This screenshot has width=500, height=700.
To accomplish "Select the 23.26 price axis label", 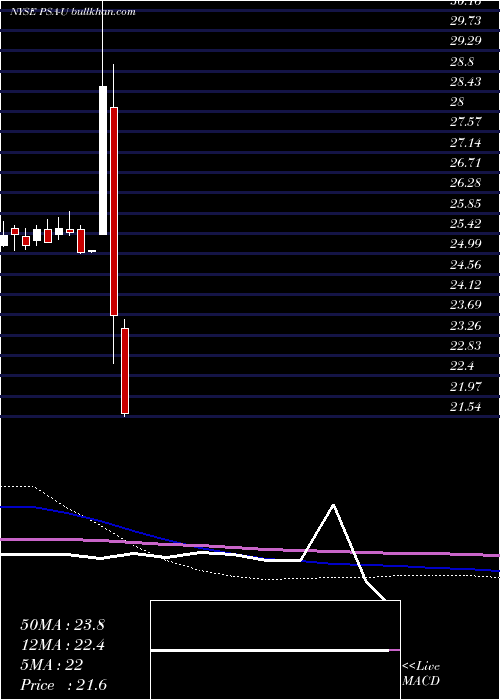I will click(x=465, y=325).
